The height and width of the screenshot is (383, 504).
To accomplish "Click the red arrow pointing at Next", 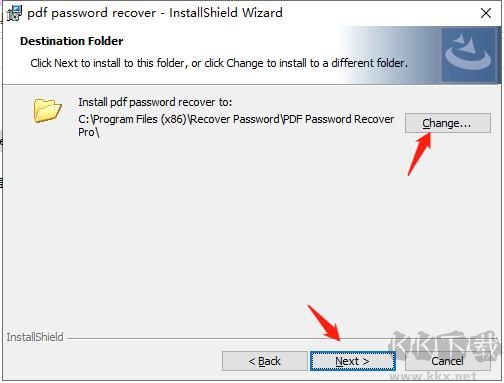I will [x=324, y=323].
